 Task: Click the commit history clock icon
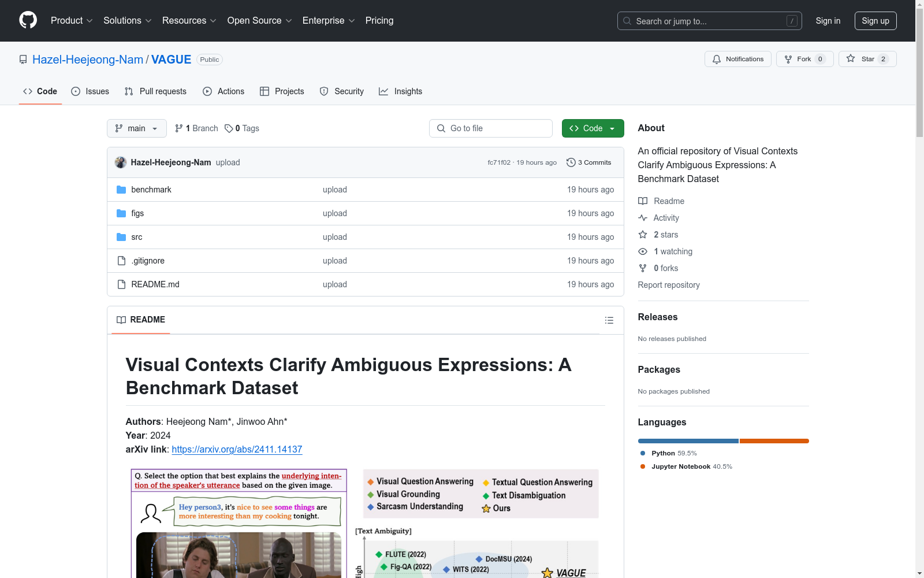pos(571,162)
